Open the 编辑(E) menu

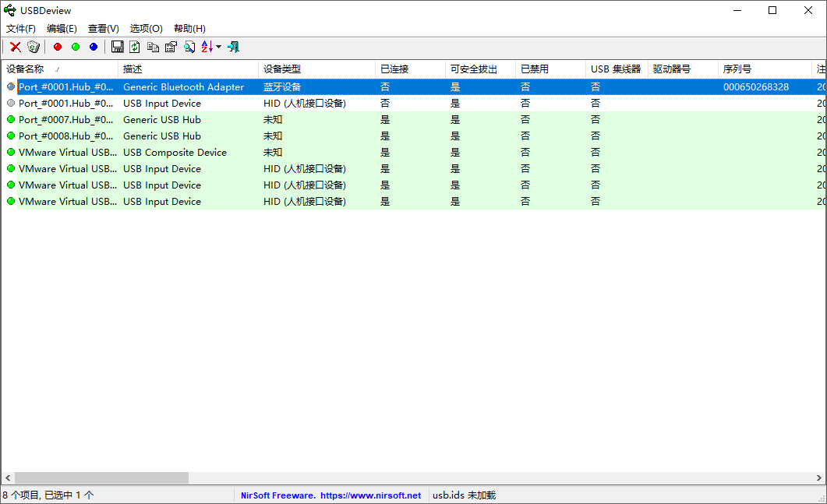62,29
